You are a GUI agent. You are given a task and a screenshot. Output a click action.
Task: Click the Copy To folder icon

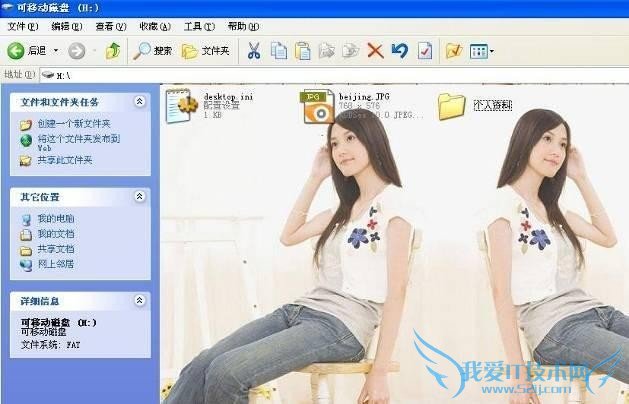tap(351, 51)
